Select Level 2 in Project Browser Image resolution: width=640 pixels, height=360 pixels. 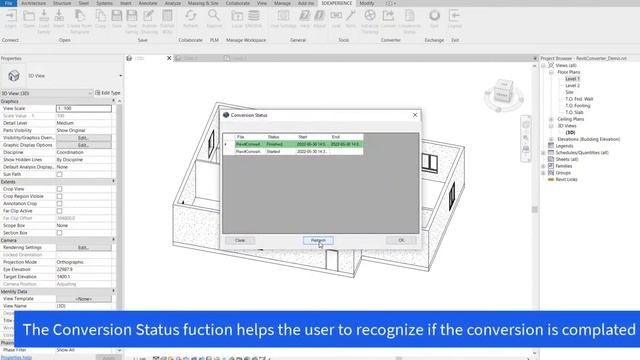coord(572,86)
